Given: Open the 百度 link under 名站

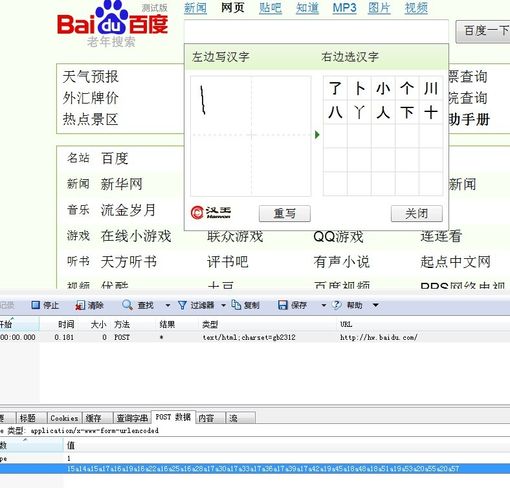Looking at the screenshot, I should click(x=115, y=158).
